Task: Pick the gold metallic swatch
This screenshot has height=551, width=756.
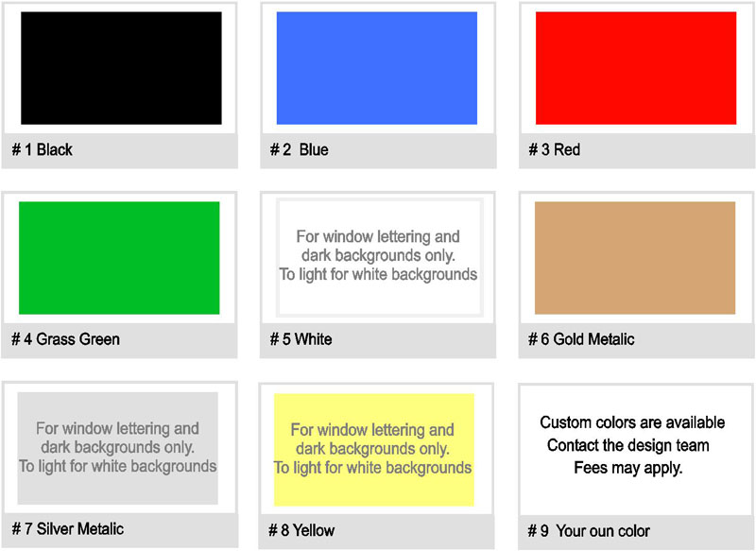Action: coord(635,258)
